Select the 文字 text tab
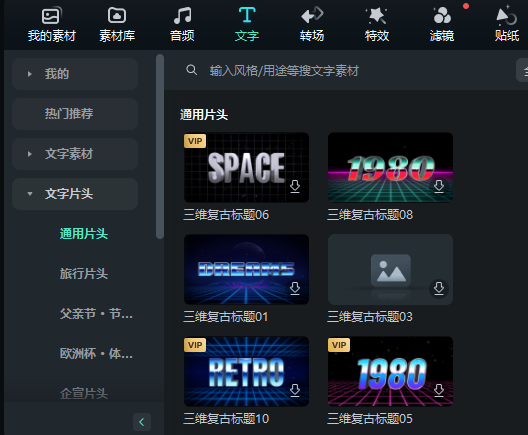This screenshot has height=435, width=528. pyautogui.click(x=247, y=25)
